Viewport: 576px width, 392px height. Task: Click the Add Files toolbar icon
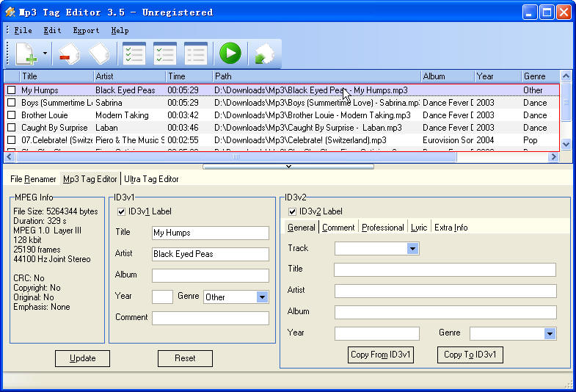26,54
